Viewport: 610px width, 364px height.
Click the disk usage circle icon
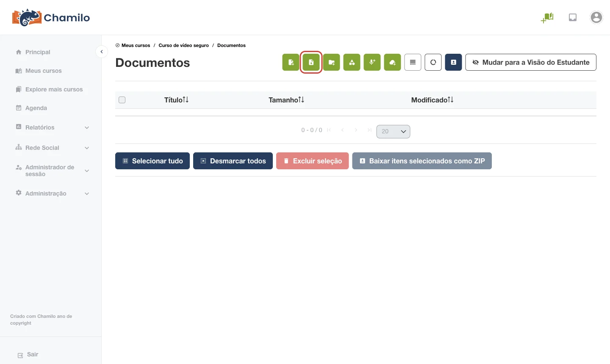433,62
